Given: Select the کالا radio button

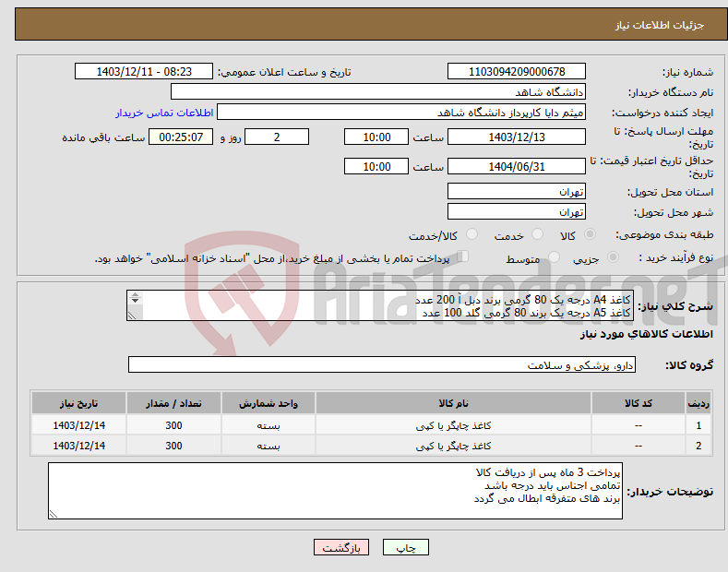Looking at the screenshot, I should click(x=590, y=234).
